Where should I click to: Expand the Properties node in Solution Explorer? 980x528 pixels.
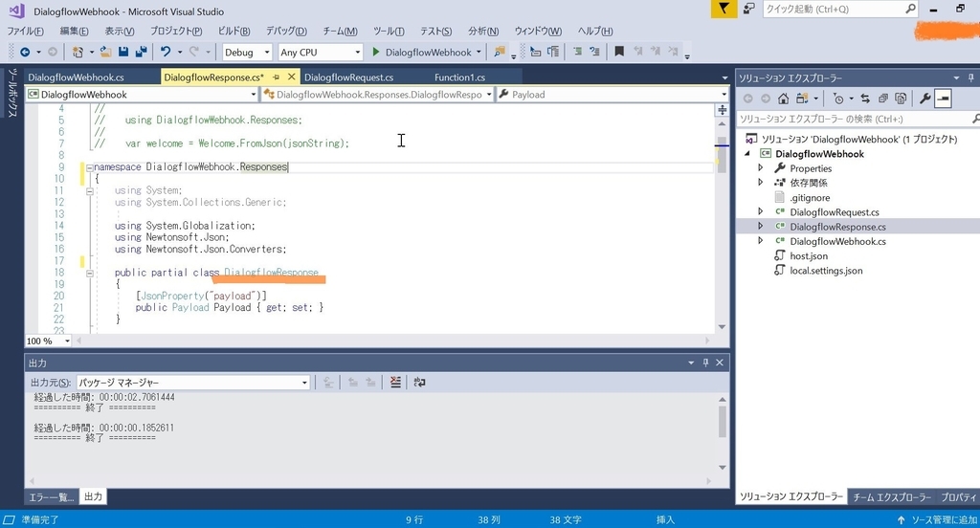pos(761,167)
